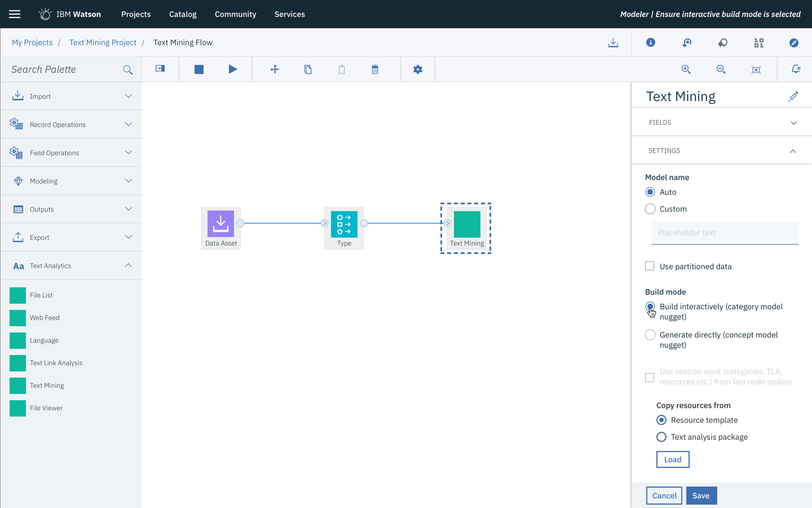Choose Text analysis package as copy source
The image size is (812, 508).
tap(661, 437)
